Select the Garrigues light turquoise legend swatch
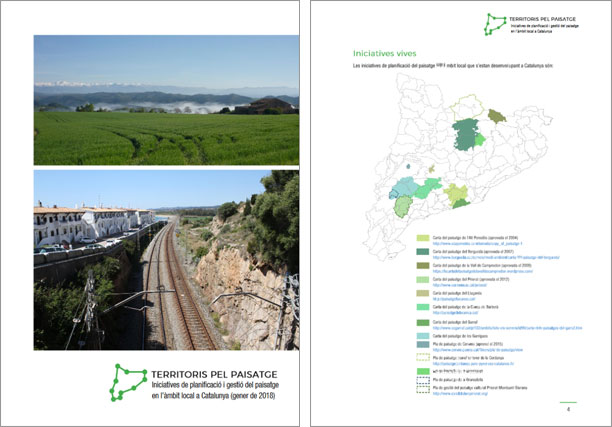This screenshot has height=427, width=612. 423,335
